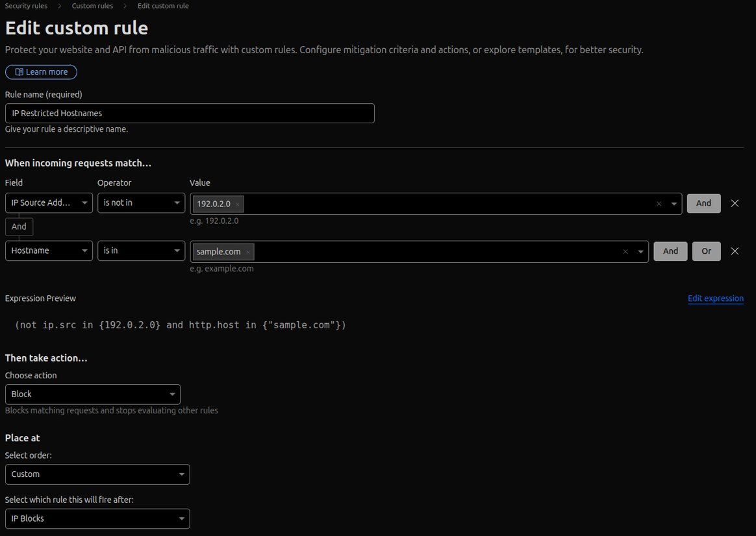Delete the Hostname condition row
Screen dimensions: 756x536
click(735, 251)
